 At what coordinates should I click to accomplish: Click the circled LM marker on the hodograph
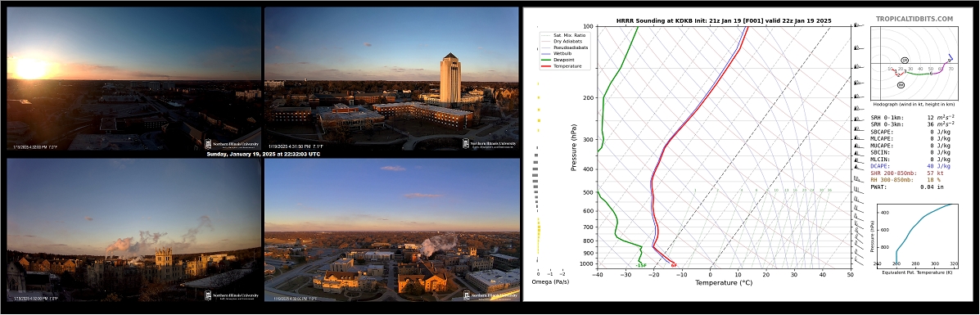tap(905, 60)
